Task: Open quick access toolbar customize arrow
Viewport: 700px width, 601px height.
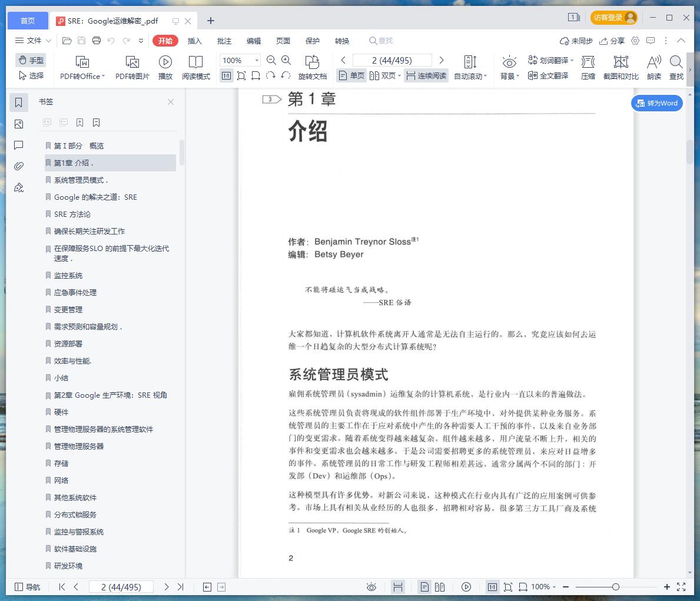Action: click(141, 41)
